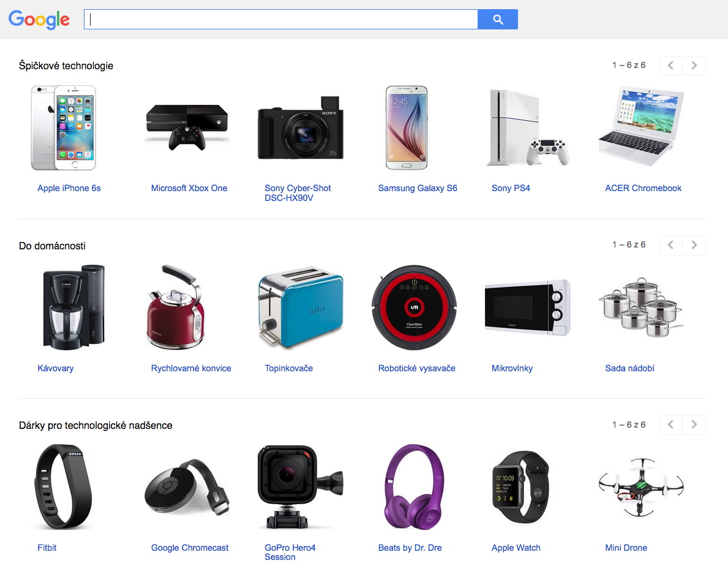This screenshot has width=728, height=571.
Task: Advance the Dárky pro technologické nadšence carousel
Action: point(694,425)
